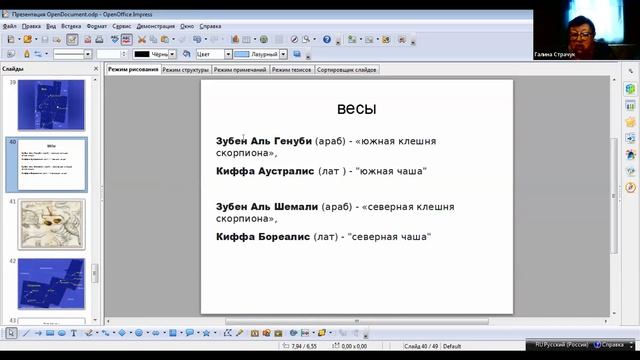Open the Правка menu

[31, 26]
